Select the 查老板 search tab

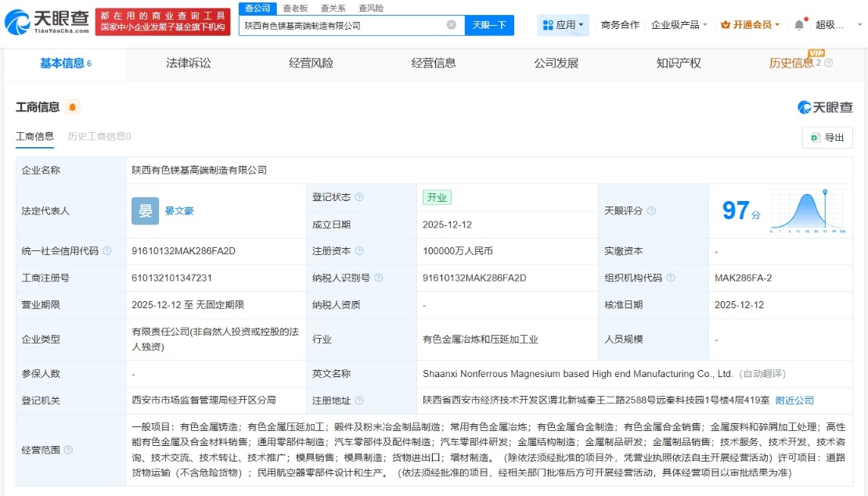click(295, 8)
